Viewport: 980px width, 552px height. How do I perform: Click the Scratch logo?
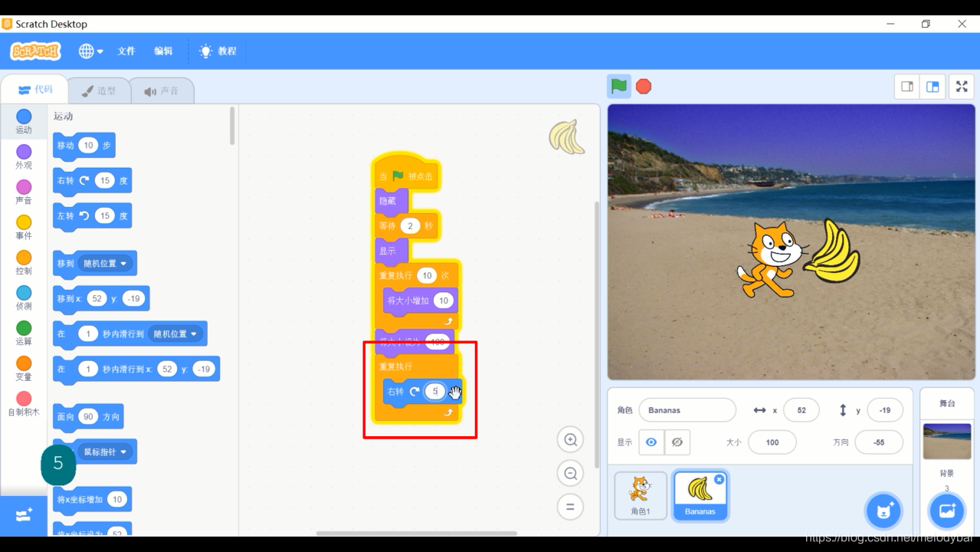pos(35,51)
